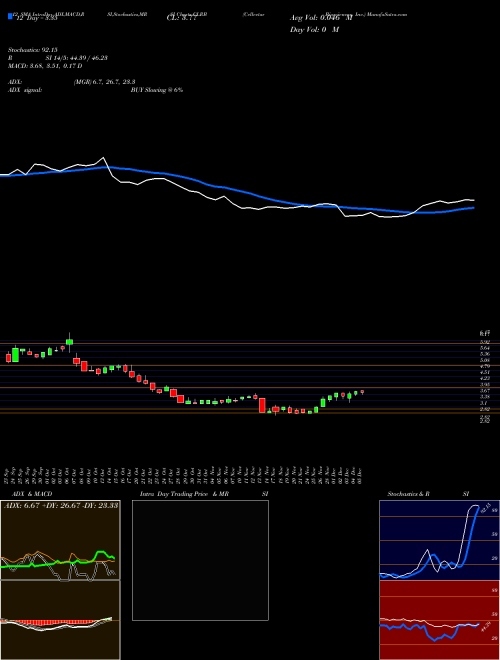Image resolution: width=500 pixels, height=660 pixels.
Task: Open the blue-background Stochastics chart panel
Action: point(439,540)
